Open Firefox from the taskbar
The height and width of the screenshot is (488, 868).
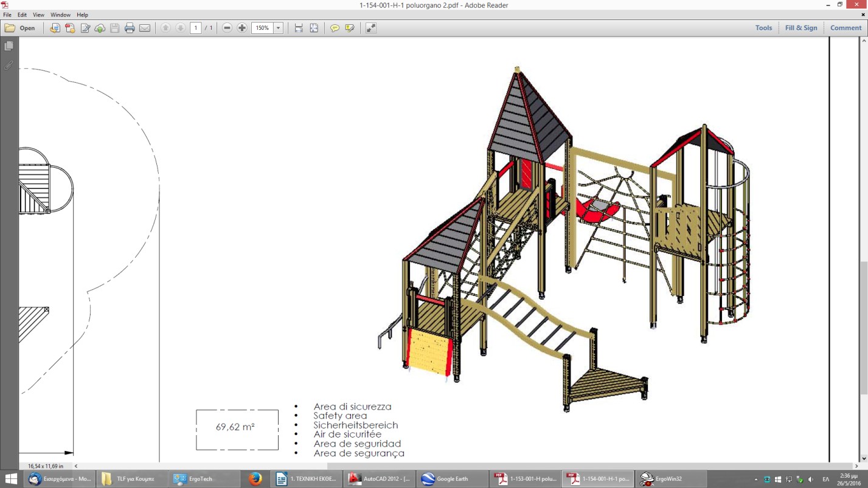click(x=255, y=479)
